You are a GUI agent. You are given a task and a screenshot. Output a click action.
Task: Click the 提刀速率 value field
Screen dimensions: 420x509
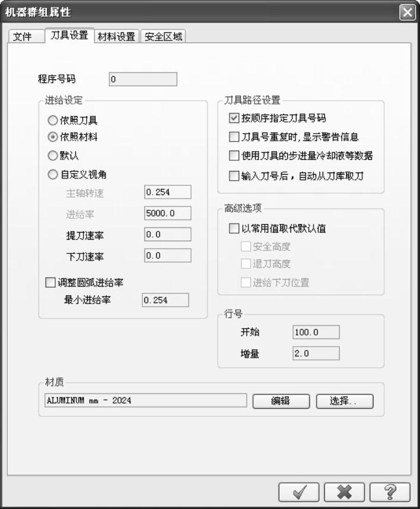pyautogui.click(x=168, y=235)
